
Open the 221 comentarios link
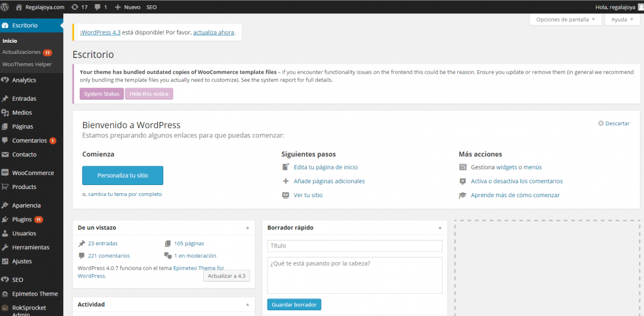[109, 256]
